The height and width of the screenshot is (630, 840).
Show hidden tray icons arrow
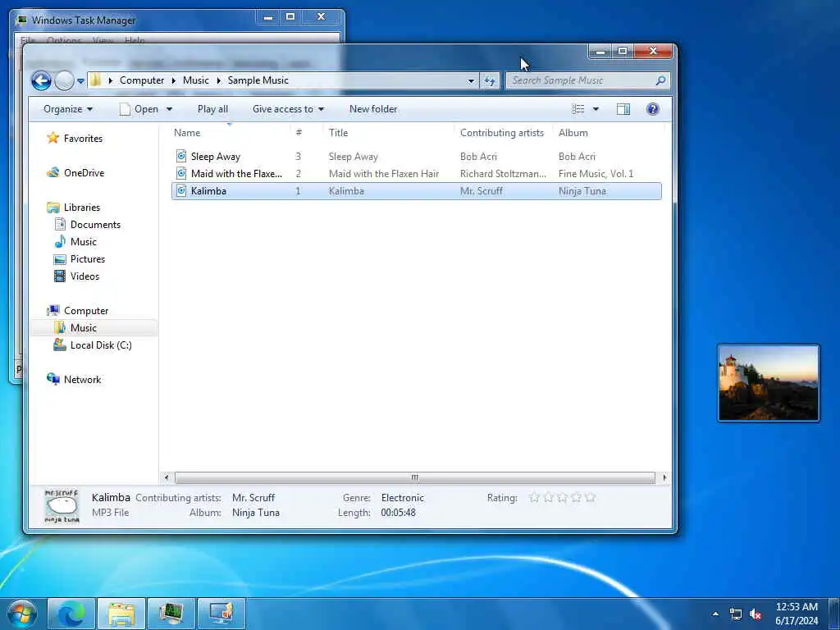point(715,614)
